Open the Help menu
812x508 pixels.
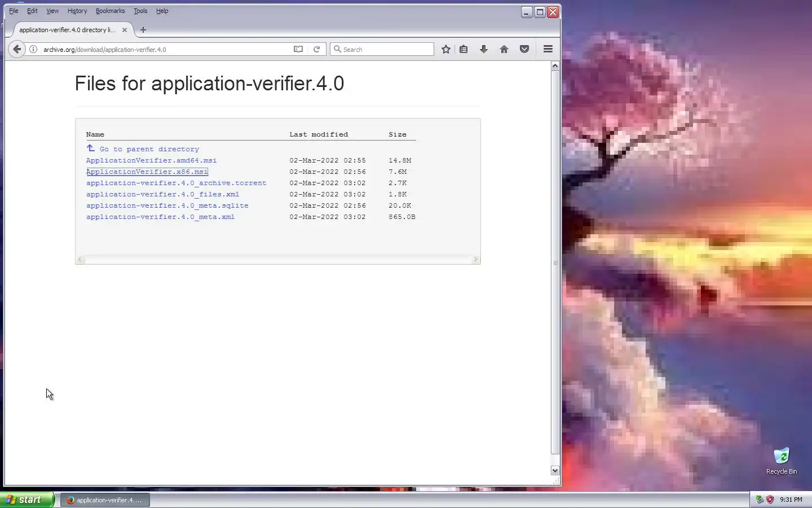point(162,11)
